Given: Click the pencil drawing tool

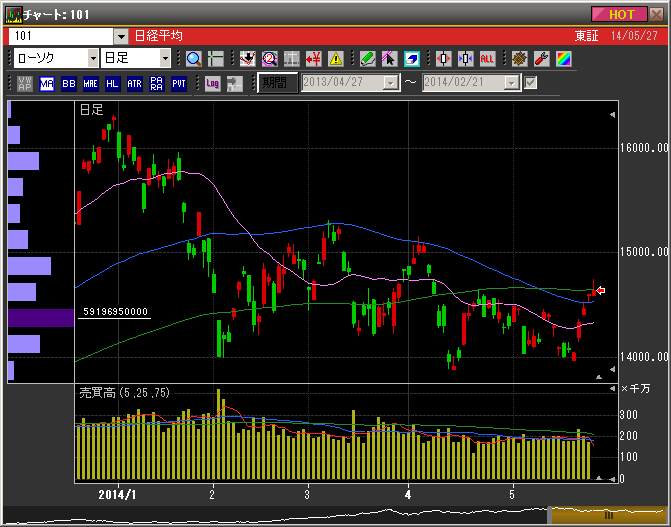Looking at the screenshot, I should pyautogui.click(x=367, y=58).
